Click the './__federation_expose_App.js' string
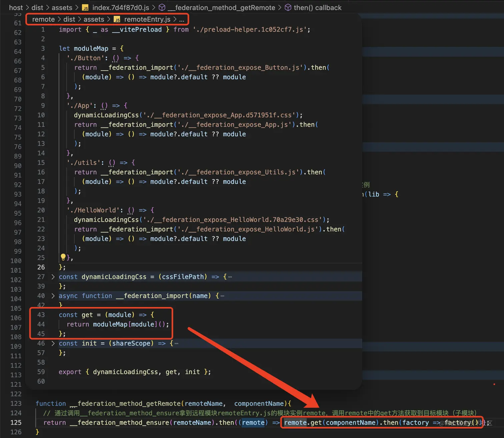This screenshot has height=438, width=504. coord(235,125)
